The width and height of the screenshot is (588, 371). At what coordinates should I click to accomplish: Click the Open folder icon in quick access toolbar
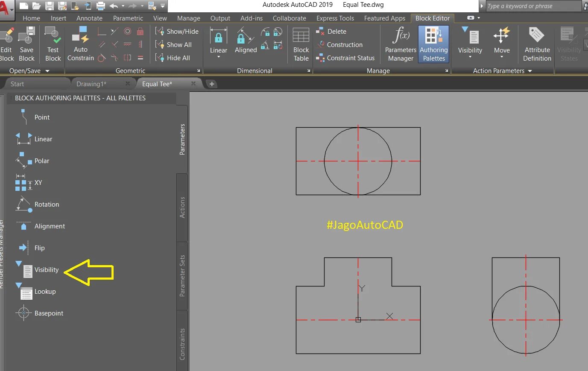click(36, 6)
